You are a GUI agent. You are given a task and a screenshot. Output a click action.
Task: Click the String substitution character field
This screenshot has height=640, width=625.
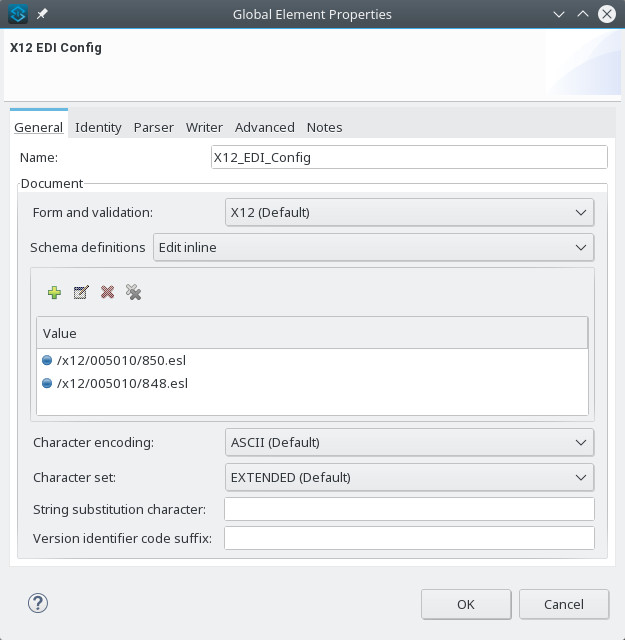click(x=409, y=509)
